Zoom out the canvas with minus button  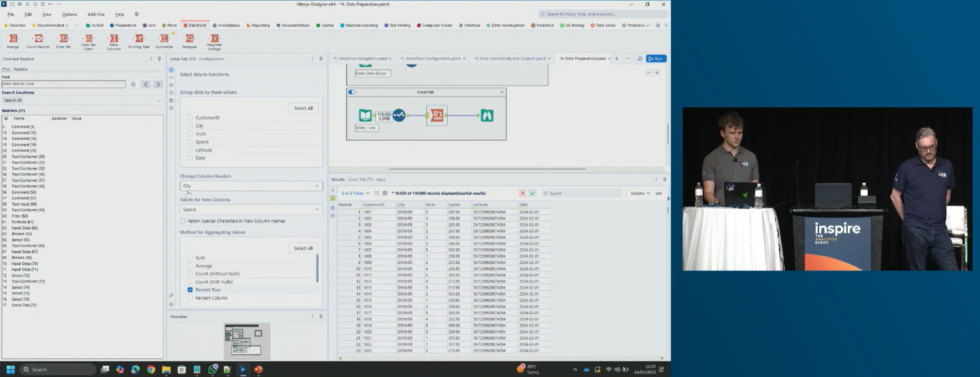point(649,73)
